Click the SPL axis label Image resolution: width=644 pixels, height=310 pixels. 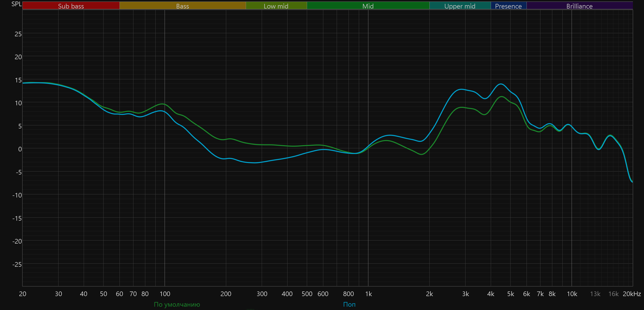click(16, 4)
